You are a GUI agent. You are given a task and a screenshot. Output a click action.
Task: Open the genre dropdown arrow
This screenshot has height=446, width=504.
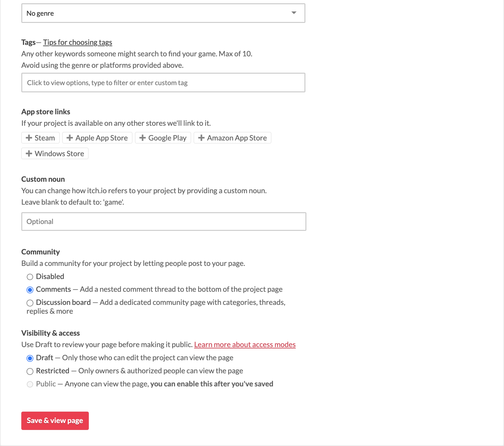pyautogui.click(x=294, y=13)
